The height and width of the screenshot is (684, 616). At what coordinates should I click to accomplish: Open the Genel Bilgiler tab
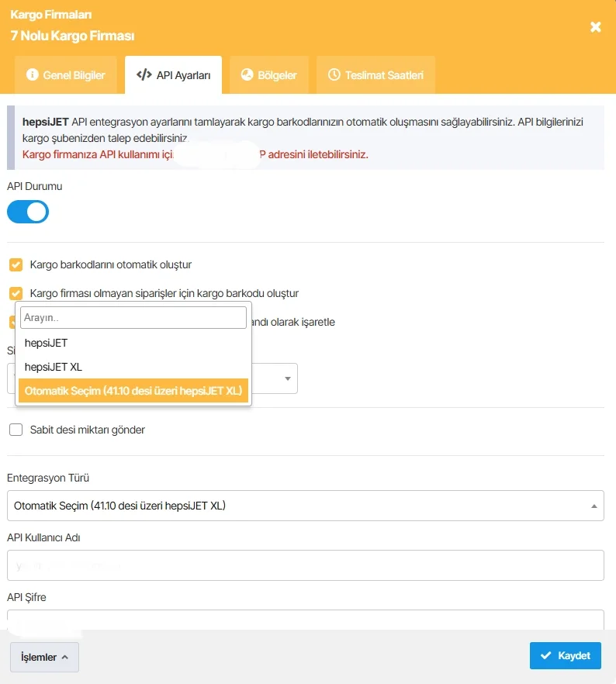(66, 75)
